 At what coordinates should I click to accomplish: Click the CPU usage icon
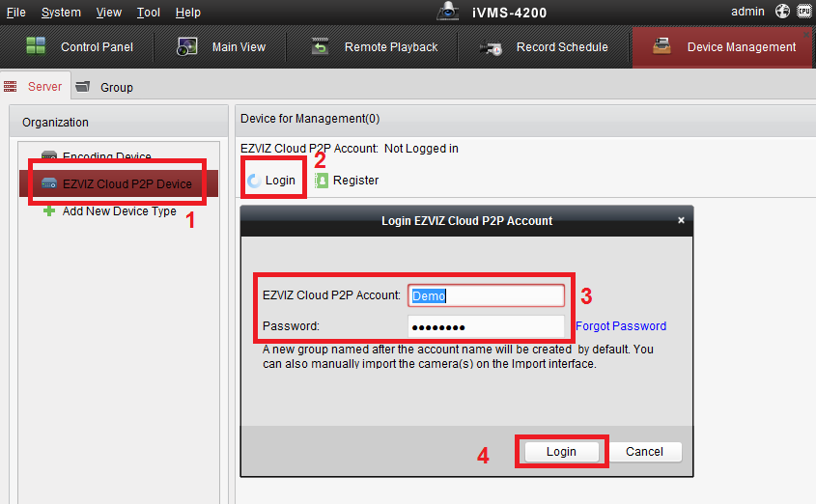803,12
